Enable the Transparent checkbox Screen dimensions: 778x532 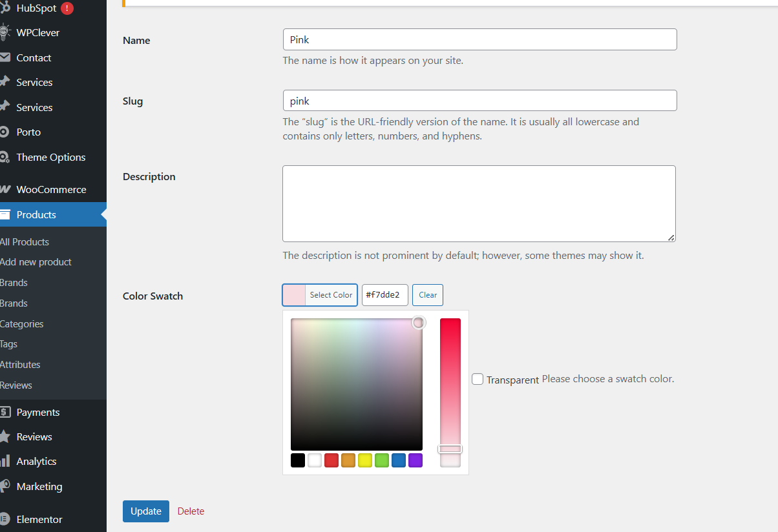tap(478, 379)
